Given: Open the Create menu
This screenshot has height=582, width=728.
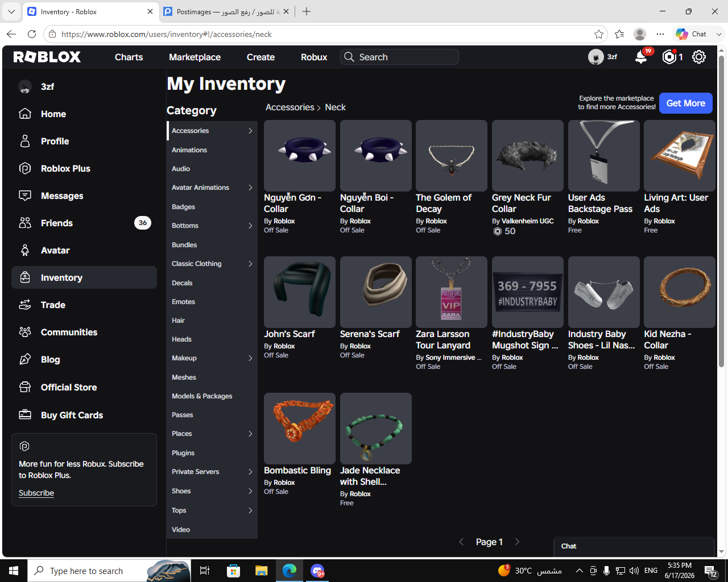Looking at the screenshot, I should pyautogui.click(x=260, y=57).
